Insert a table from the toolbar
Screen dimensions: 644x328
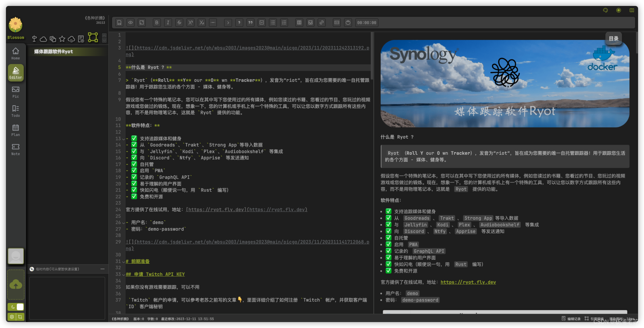(299, 23)
